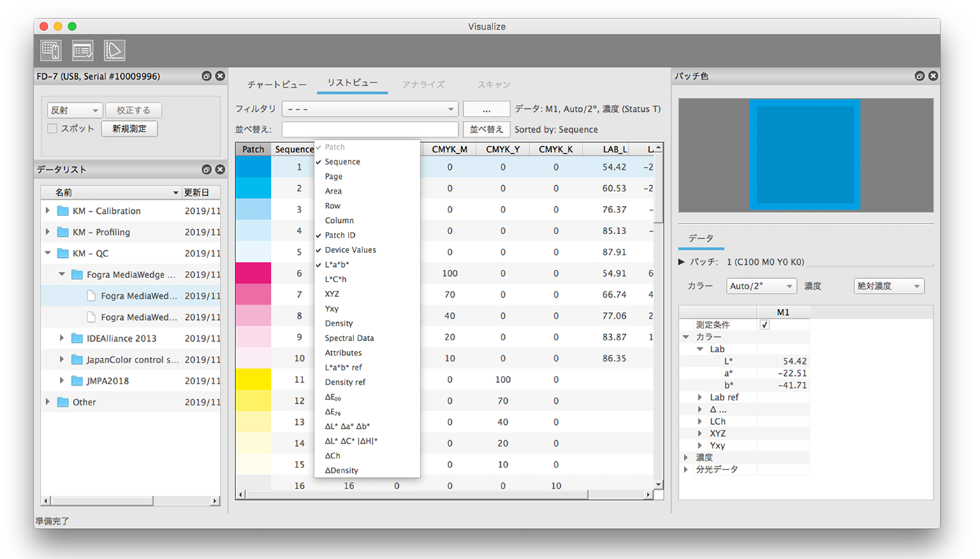The width and height of the screenshot is (980, 559).
Task: Click the 並べ替え sort input field
Action: pos(370,129)
